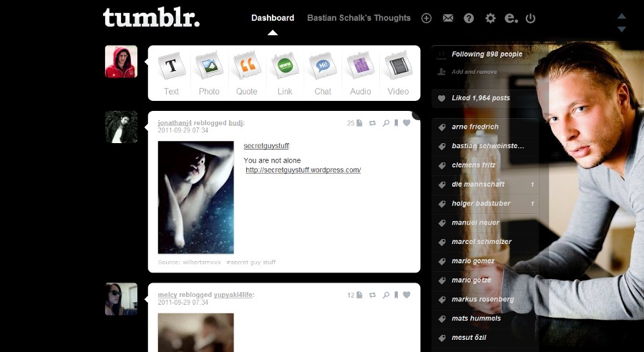Select manuel neuer tracked tag

[x=485, y=223]
